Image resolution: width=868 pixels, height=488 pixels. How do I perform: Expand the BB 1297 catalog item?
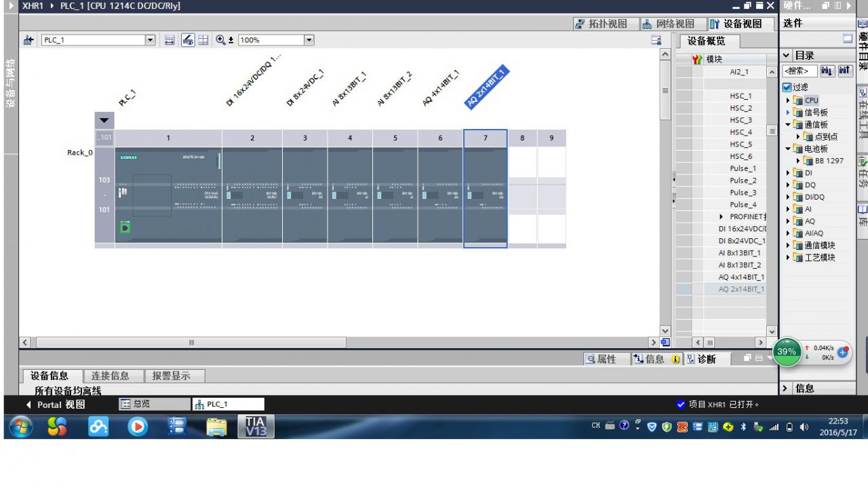pos(799,161)
